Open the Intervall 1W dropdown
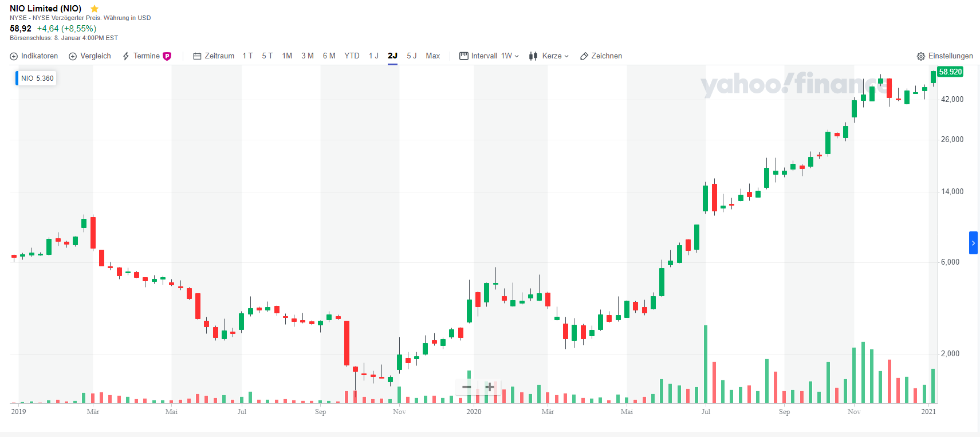This screenshot has width=980, height=437. coord(489,56)
